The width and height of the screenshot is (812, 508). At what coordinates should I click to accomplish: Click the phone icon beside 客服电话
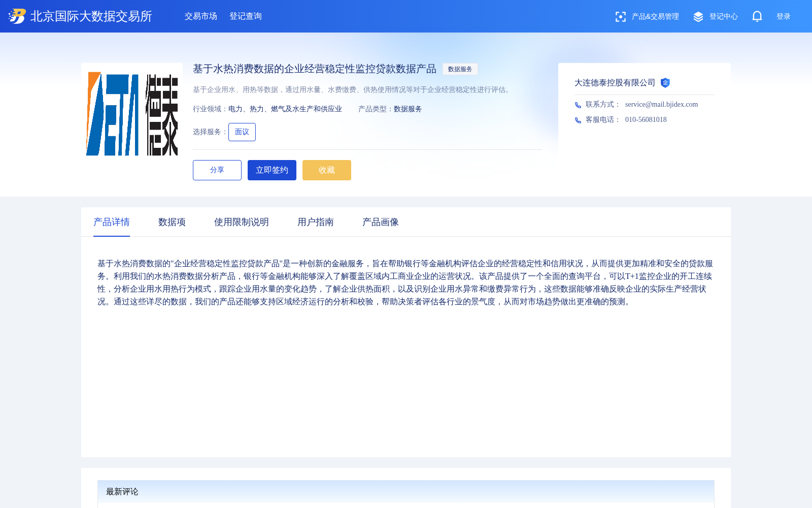[578, 120]
